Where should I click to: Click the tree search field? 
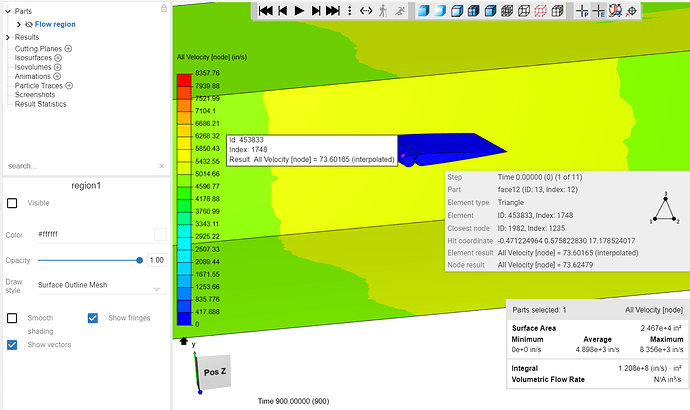[x=81, y=166]
